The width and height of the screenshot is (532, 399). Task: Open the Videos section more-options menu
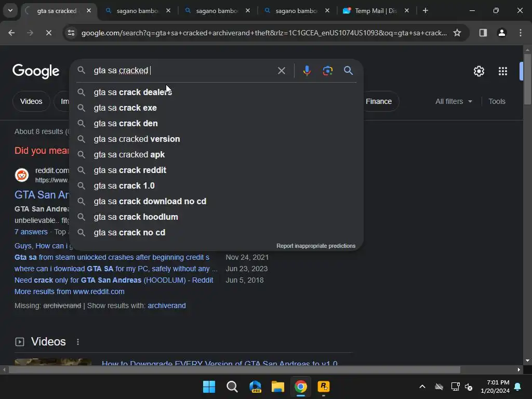pyautogui.click(x=78, y=342)
